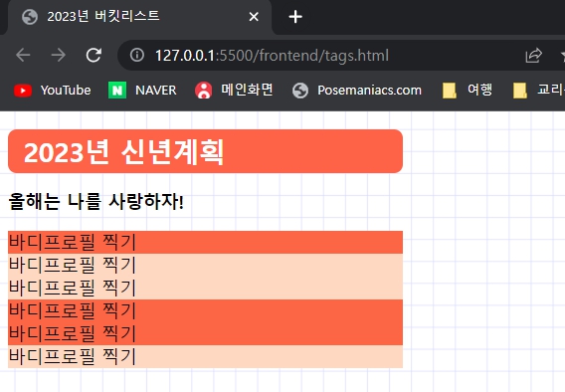Open 여행 bookmark folder

point(468,91)
